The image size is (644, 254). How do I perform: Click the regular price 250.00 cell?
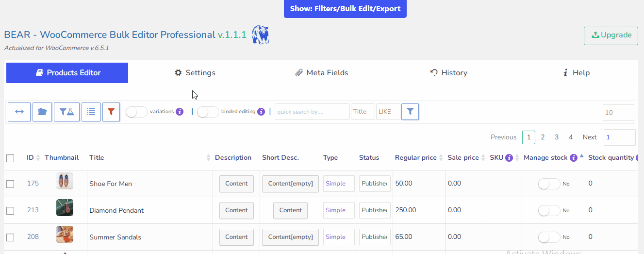pos(419,210)
